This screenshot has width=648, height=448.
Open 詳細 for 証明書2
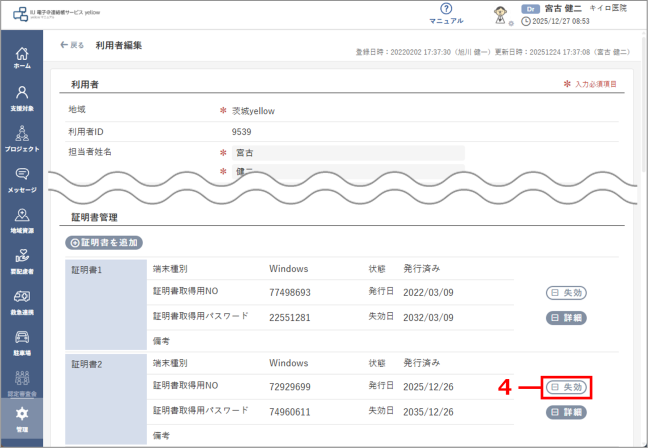[x=566, y=411]
